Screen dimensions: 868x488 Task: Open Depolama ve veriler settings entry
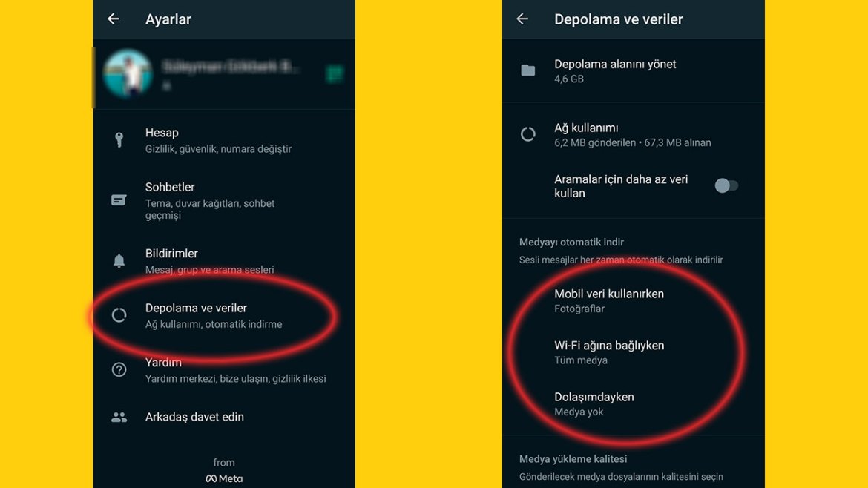[x=224, y=315]
